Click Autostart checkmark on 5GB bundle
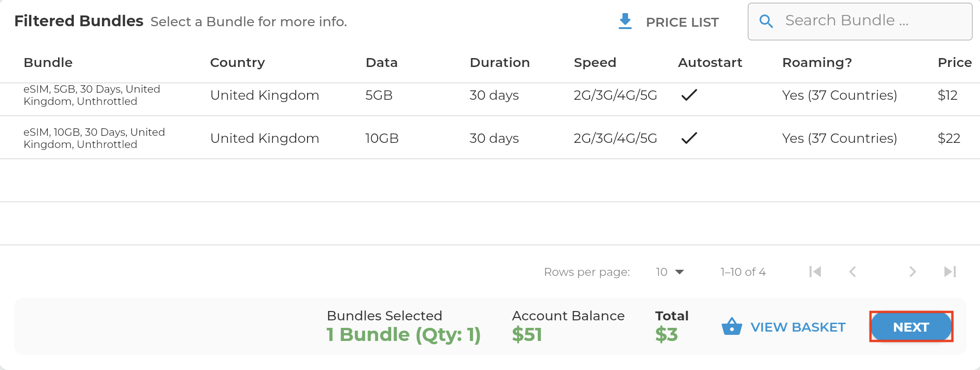The image size is (980, 370). [689, 95]
